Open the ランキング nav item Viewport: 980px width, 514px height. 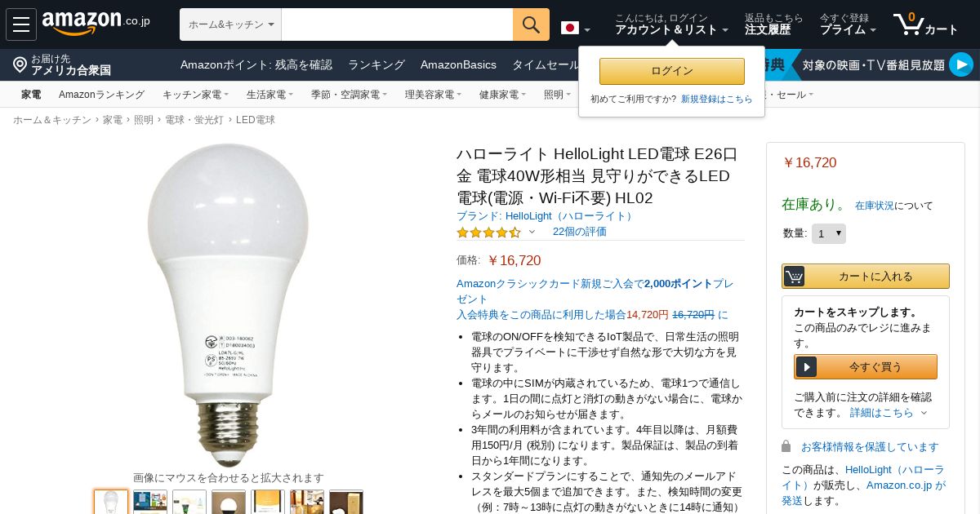376,64
